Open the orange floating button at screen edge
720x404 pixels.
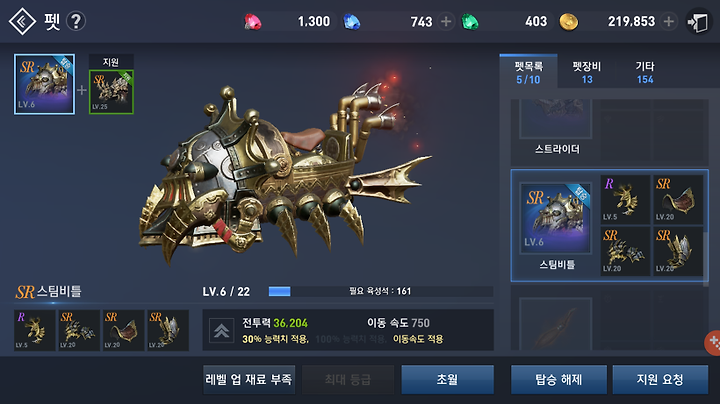pos(713,342)
